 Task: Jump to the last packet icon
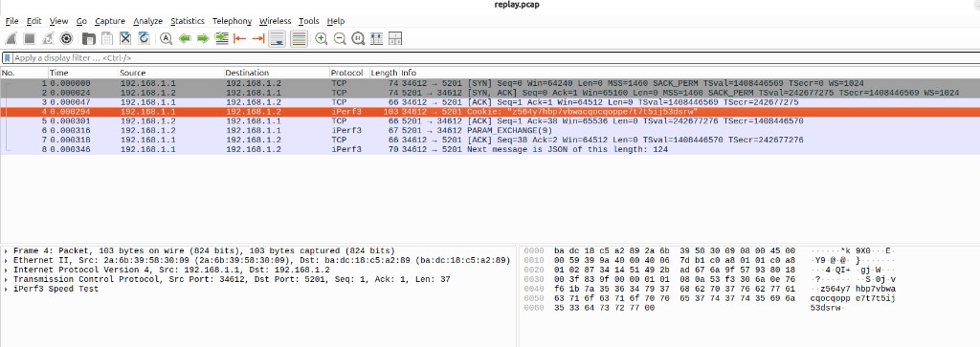pyautogui.click(x=258, y=38)
